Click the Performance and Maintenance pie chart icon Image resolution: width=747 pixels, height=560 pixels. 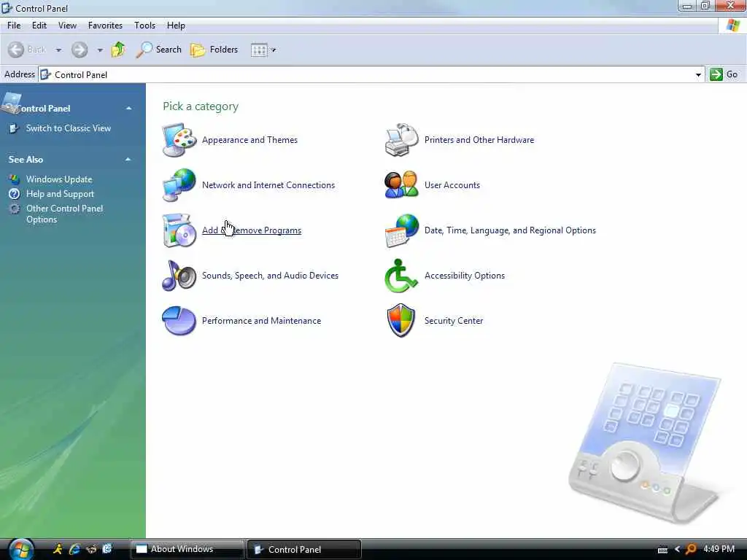coord(179,321)
